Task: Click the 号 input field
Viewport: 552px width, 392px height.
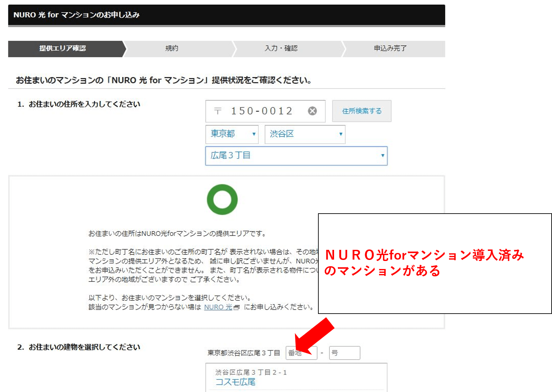Action: pos(345,353)
